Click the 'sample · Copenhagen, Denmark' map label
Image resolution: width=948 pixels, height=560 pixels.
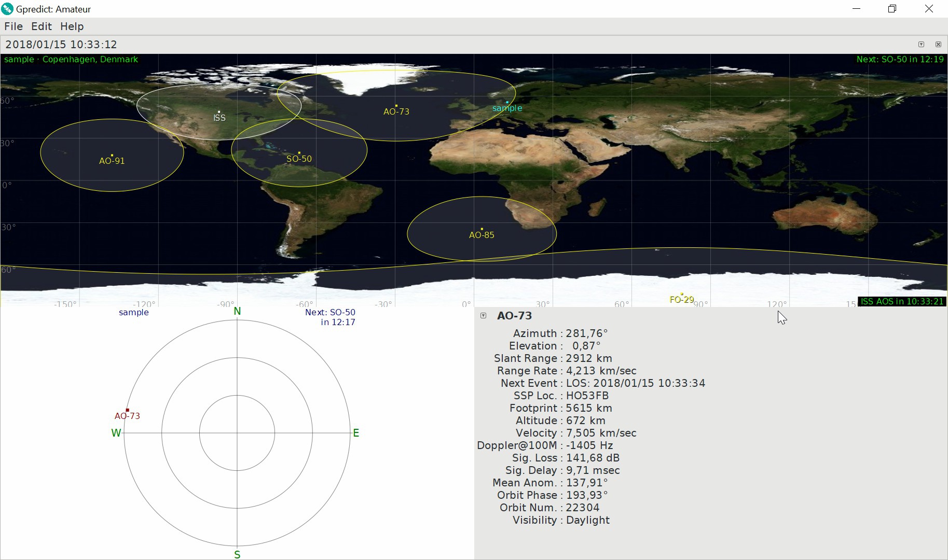(71, 60)
